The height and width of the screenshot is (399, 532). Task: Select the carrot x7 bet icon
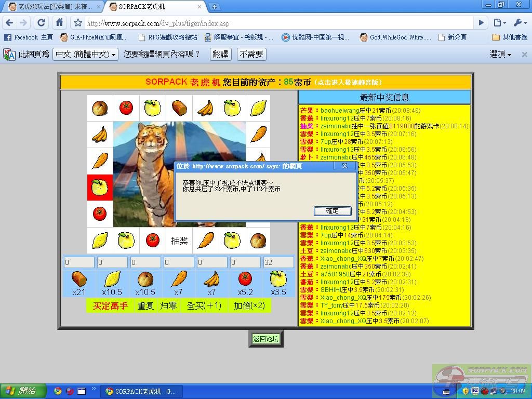(179, 279)
